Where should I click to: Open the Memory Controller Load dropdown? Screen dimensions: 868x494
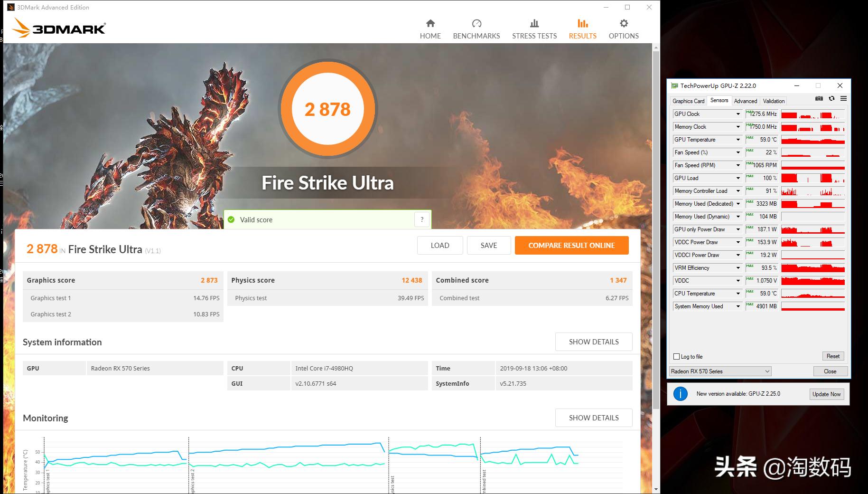click(738, 191)
